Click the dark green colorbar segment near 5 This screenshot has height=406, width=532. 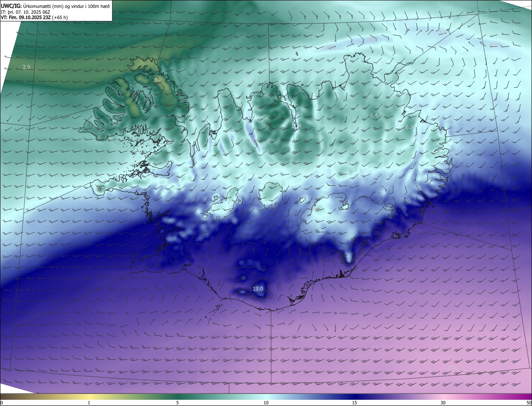coord(177,396)
